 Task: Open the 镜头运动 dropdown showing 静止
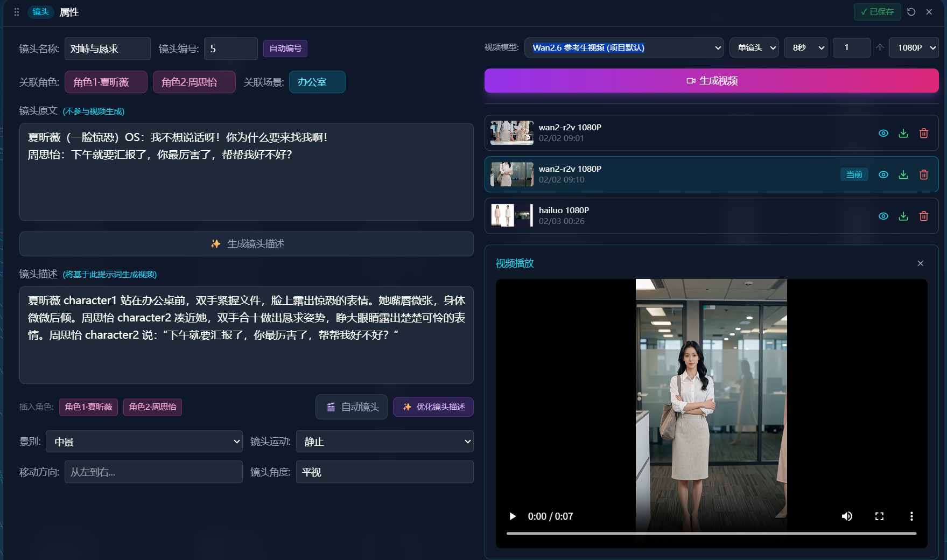pos(384,442)
